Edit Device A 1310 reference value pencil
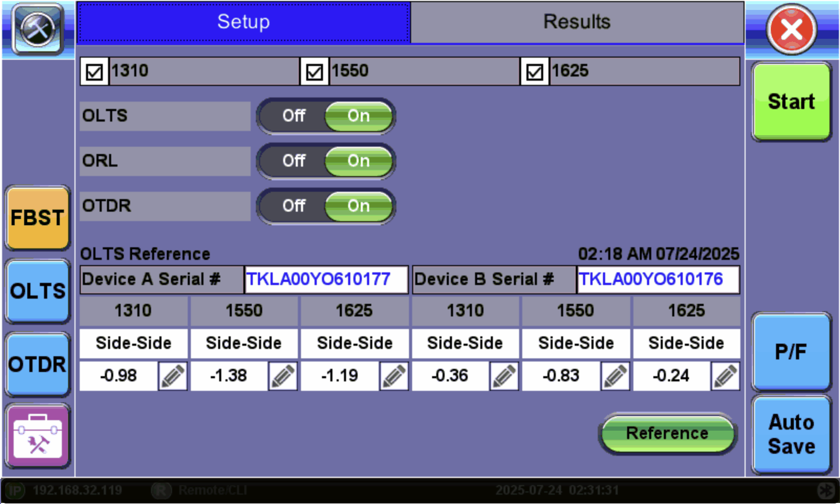 tap(173, 376)
